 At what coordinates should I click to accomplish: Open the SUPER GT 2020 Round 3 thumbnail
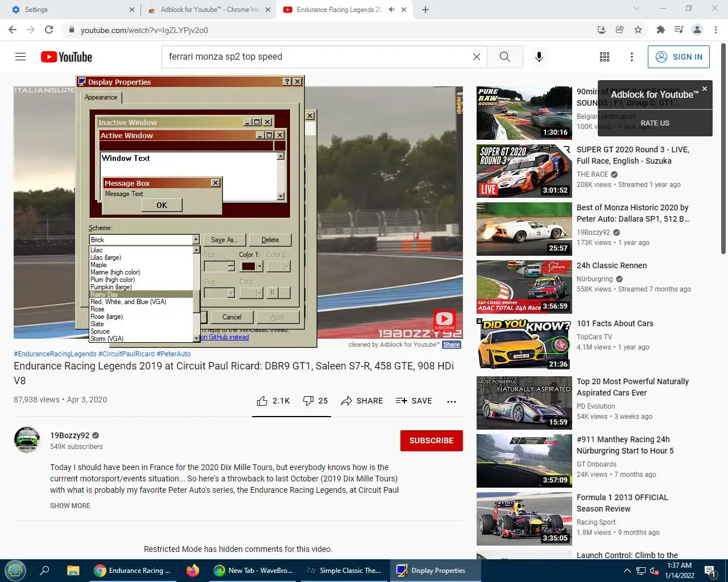click(x=524, y=171)
